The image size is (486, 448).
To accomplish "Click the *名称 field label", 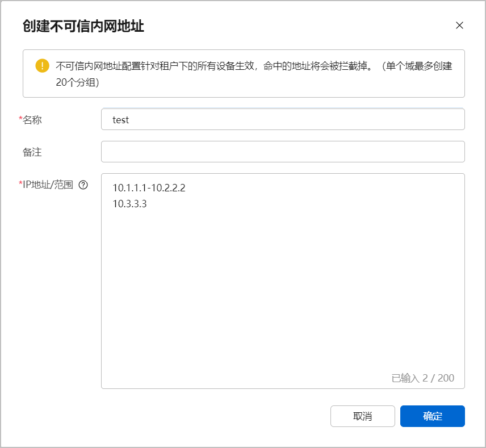I will (30, 120).
